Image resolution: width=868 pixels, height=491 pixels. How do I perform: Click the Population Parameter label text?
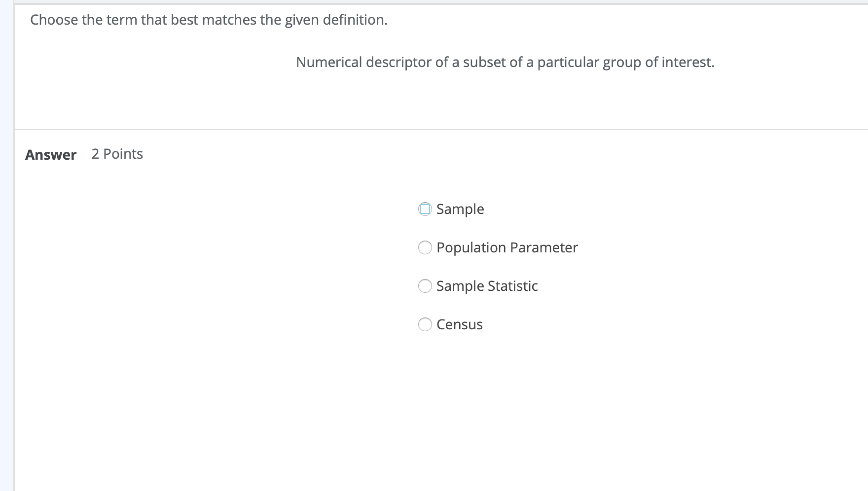(x=507, y=247)
